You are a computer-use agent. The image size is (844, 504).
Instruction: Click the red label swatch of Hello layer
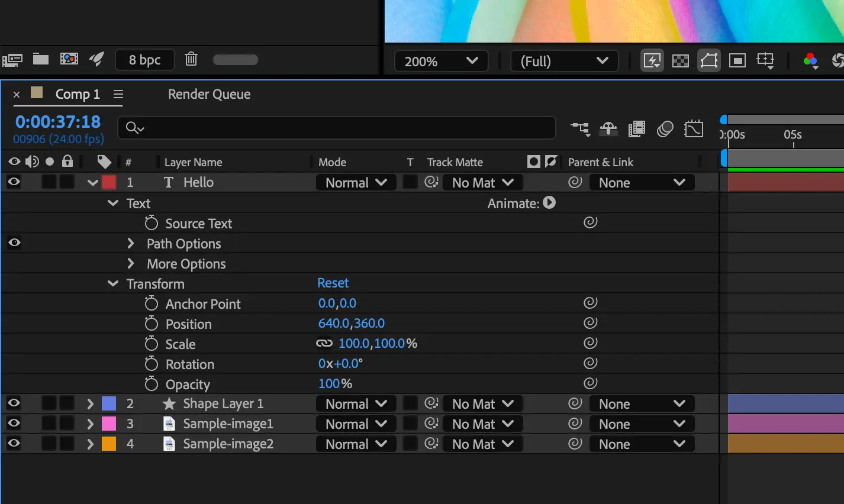(x=109, y=182)
